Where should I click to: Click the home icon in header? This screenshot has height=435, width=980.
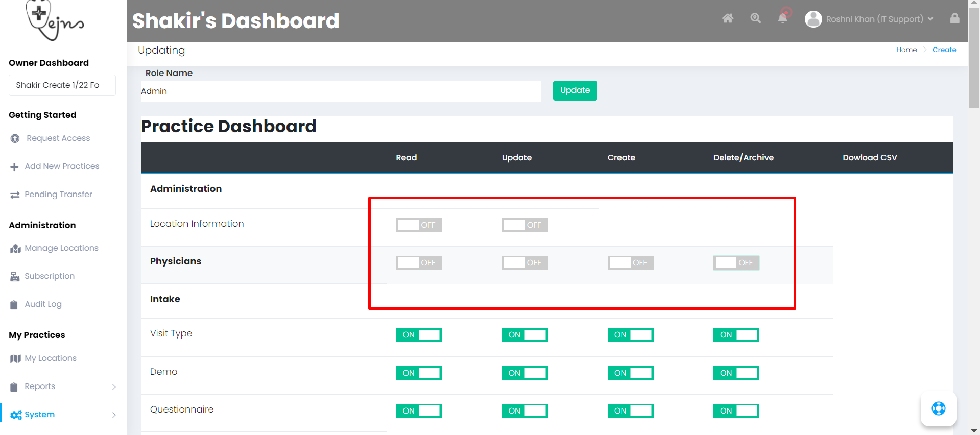click(727, 18)
